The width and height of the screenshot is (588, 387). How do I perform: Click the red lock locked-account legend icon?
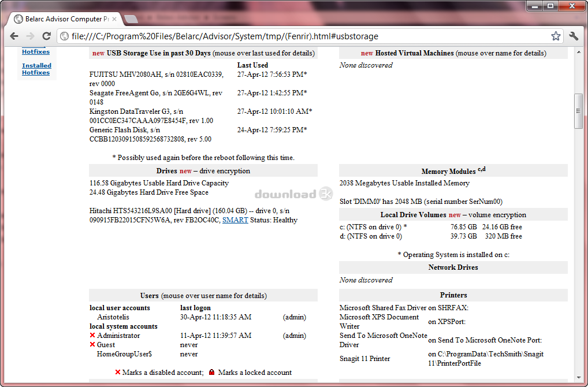pyautogui.click(x=211, y=373)
